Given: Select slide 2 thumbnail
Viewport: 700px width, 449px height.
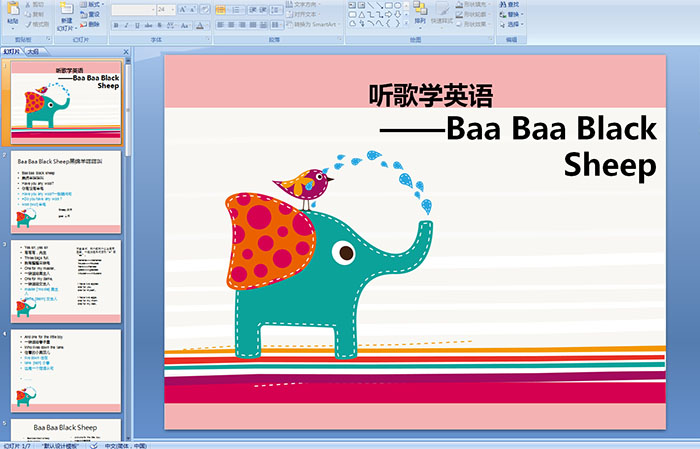Looking at the screenshot, I should (66, 191).
